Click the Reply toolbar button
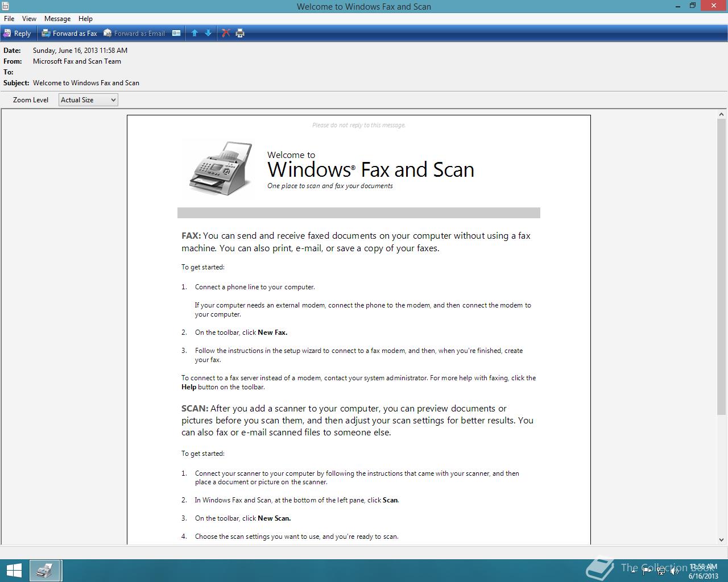This screenshot has height=582, width=728. [17, 33]
